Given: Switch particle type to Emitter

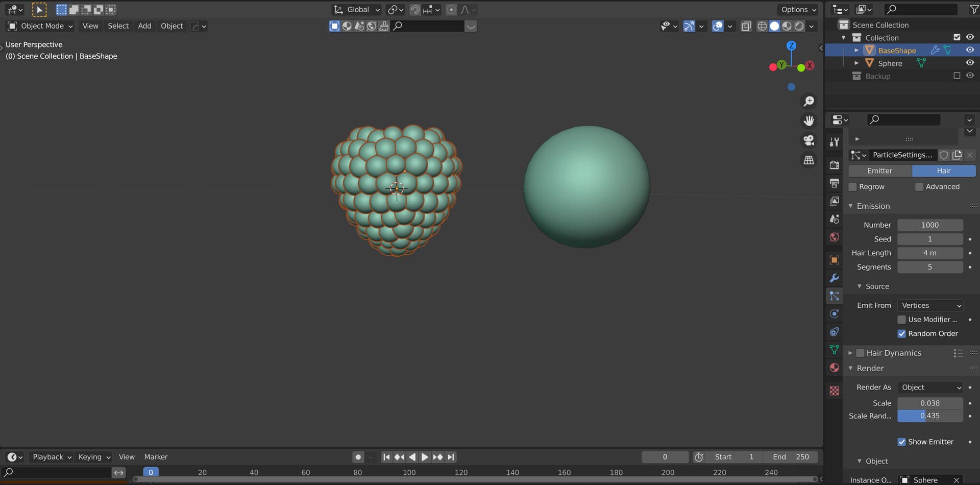Looking at the screenshot, I should (879, 171).
